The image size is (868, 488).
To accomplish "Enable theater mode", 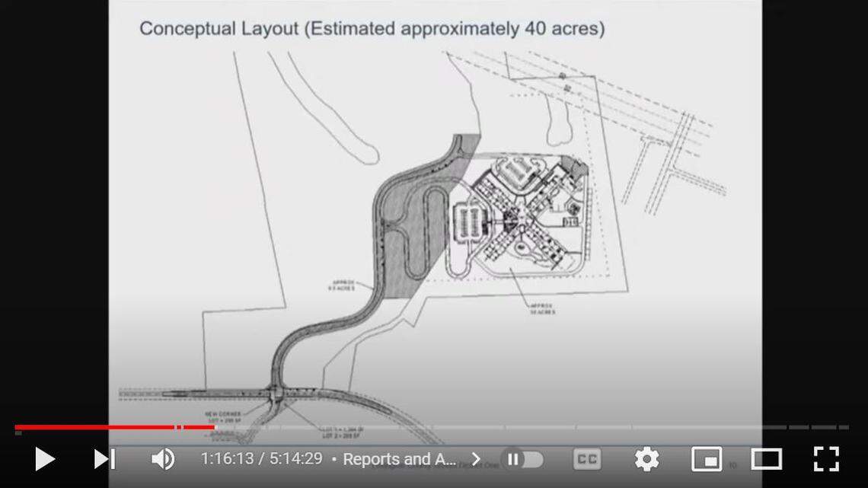I will pyautogui.click(x=766, y=459).
